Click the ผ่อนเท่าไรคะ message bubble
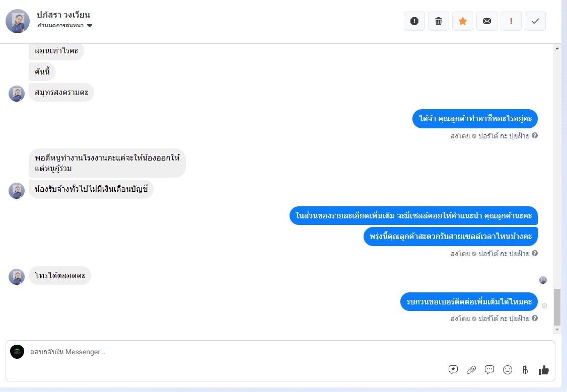 56,51
